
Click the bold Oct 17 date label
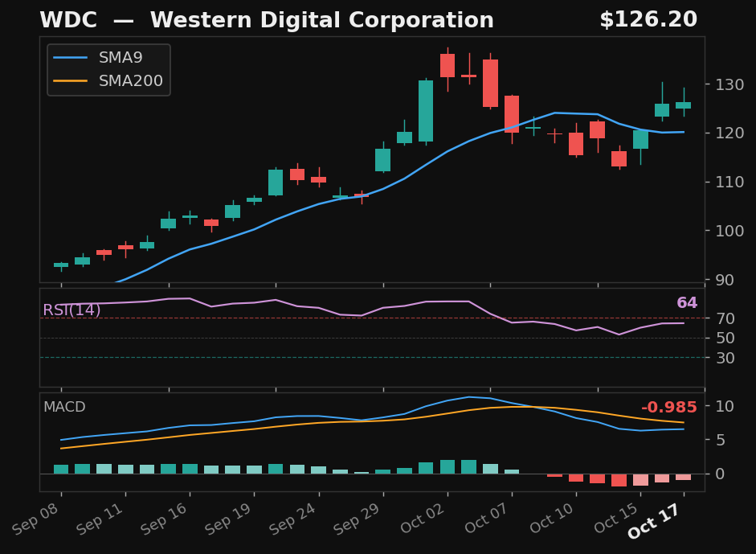tap(654, 521)
